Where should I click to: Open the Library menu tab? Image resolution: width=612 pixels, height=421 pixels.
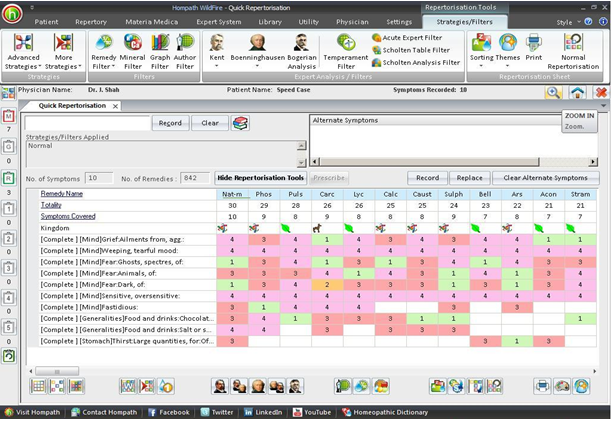pos(270,22)
